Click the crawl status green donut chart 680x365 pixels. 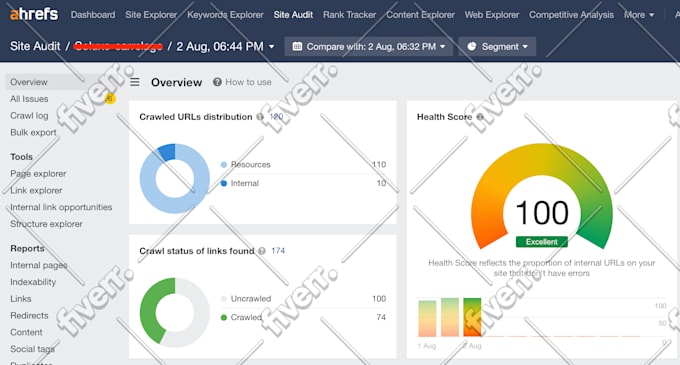[x=175, y=313]
